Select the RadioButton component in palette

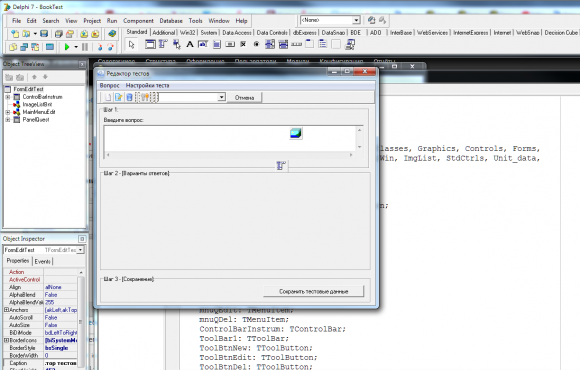(x=256, y=44)
